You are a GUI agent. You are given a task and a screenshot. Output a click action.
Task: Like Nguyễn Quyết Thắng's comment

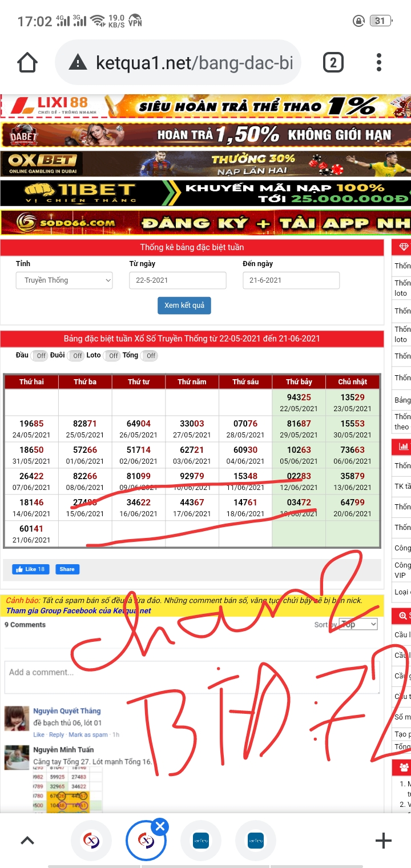tap(39, 734)
